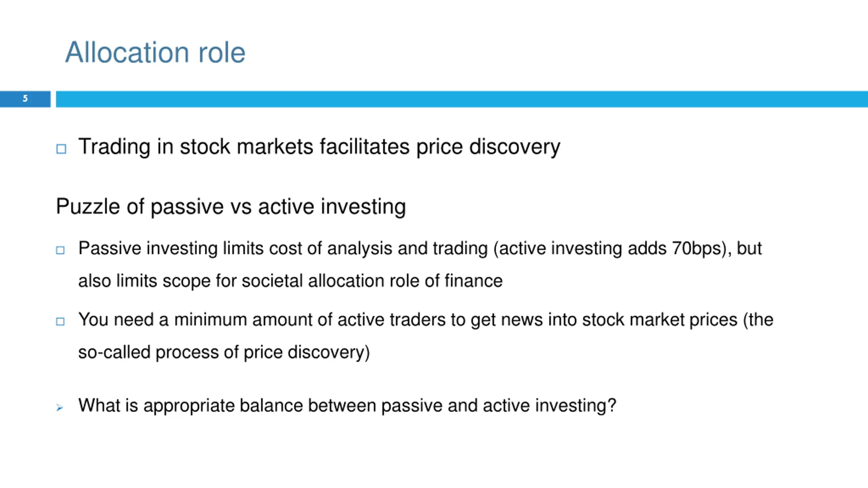868x488 pixels.
Task: Click the line 'so-called process of price discovery)'
Action: point(224,352)
